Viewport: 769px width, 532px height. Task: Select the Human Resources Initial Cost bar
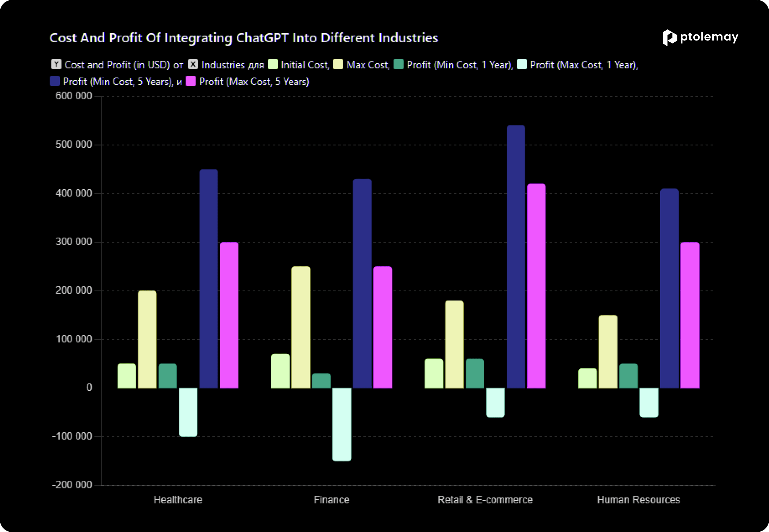[588, 378]
